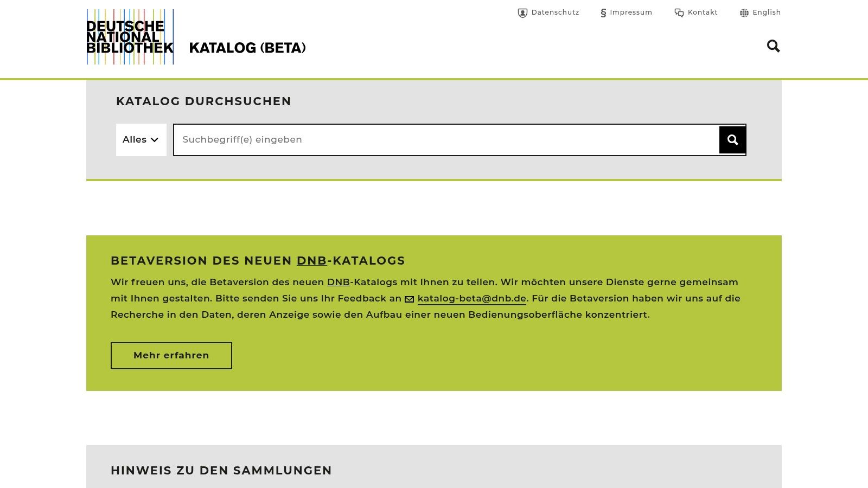This screenshot has height=488, width=868.
Task: Click the Deutsche Nationalbibliothek logo
Action: 130,36
